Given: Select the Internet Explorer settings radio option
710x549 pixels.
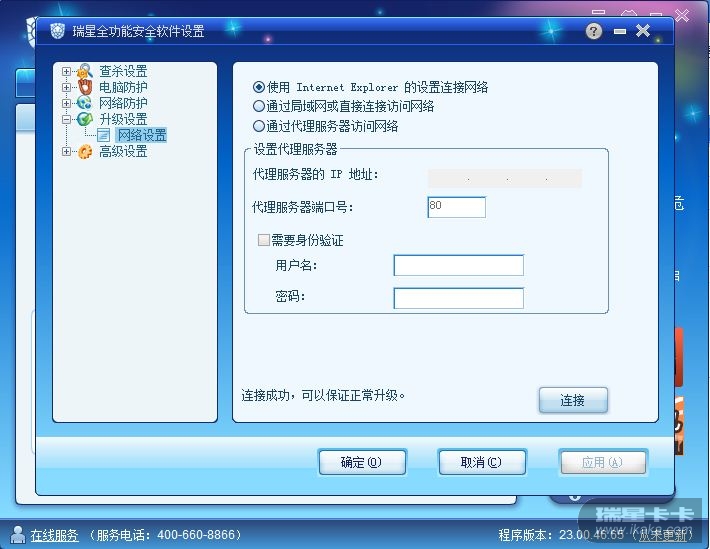Looking at the screenshot, I should (259, 87).
